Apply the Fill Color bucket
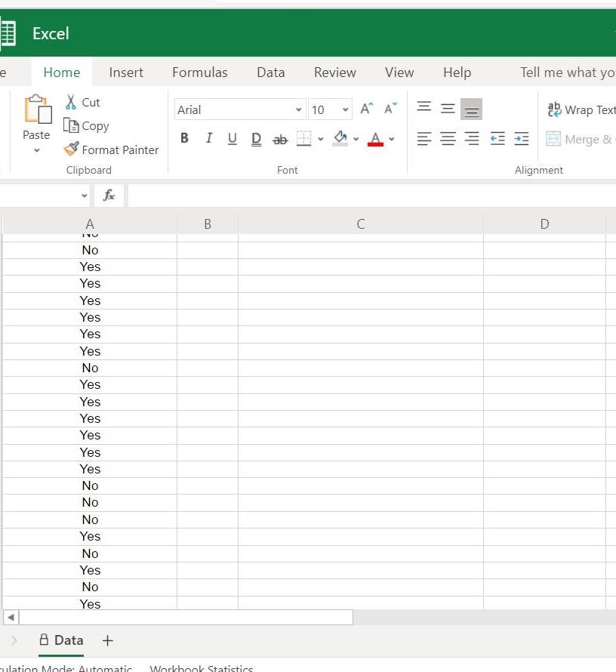616x672 pixels. (340, 138)
